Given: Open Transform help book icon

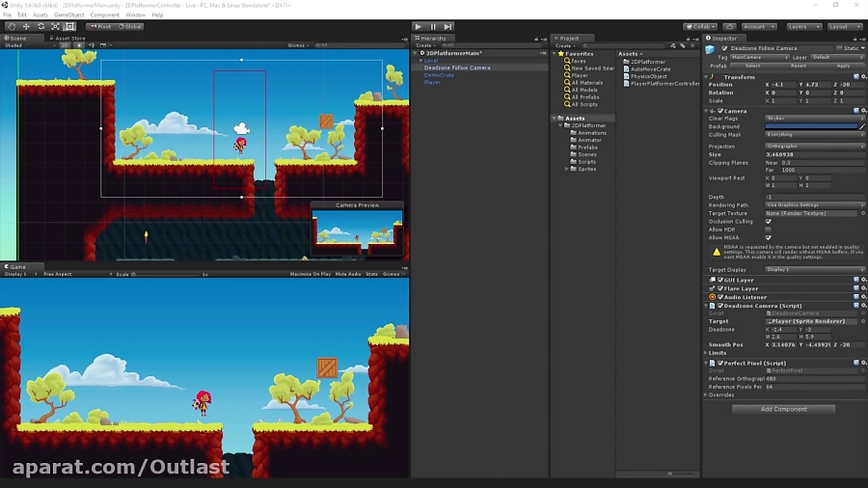Looking at the screenshot, I should (x=855, y=77).
